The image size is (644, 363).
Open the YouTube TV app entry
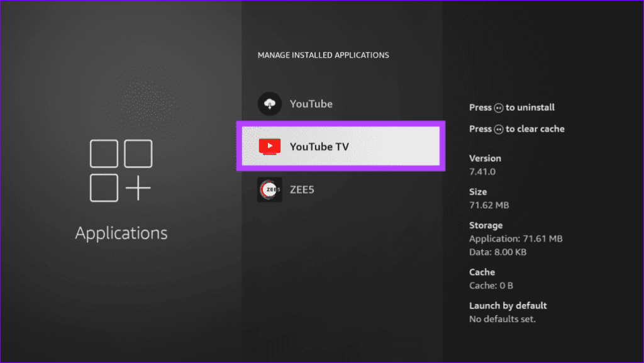(x=340, y=146)
